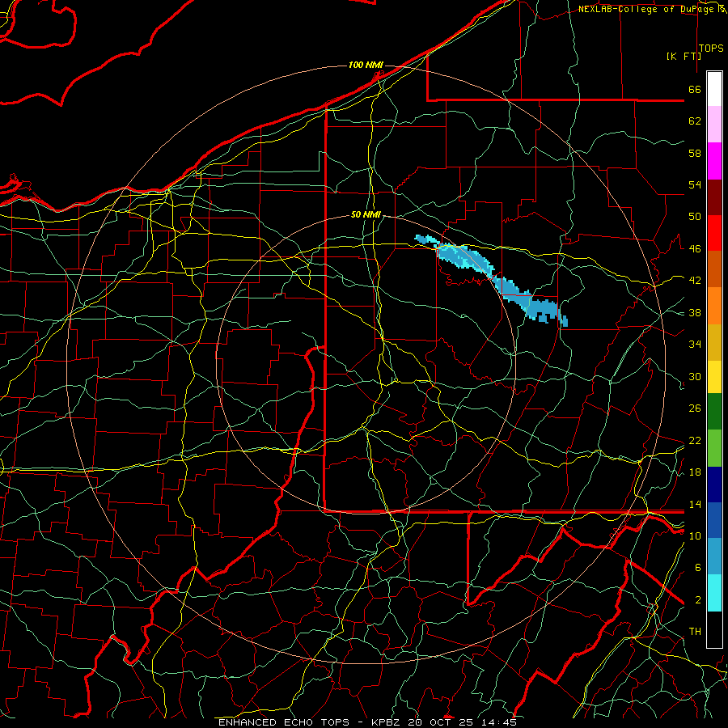Screen dimensions: 728x728
Task: Click the legend value "54"
Action: point(695,184)
